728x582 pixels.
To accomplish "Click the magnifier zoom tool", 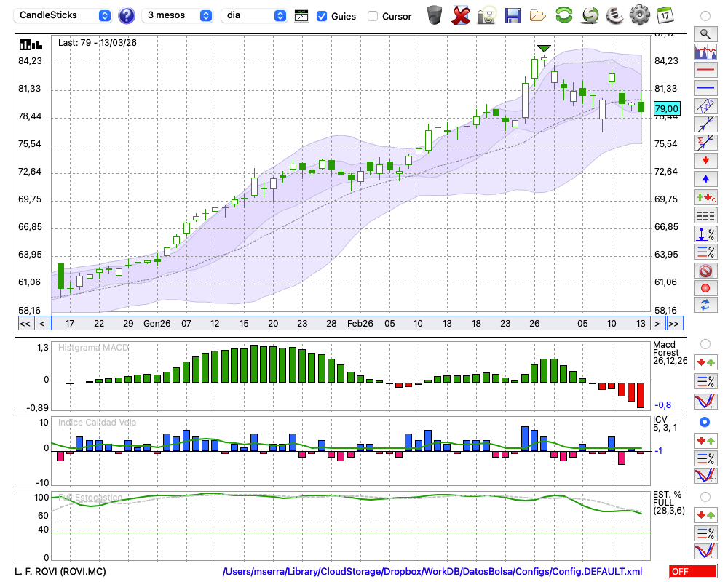I will (705, 34).
